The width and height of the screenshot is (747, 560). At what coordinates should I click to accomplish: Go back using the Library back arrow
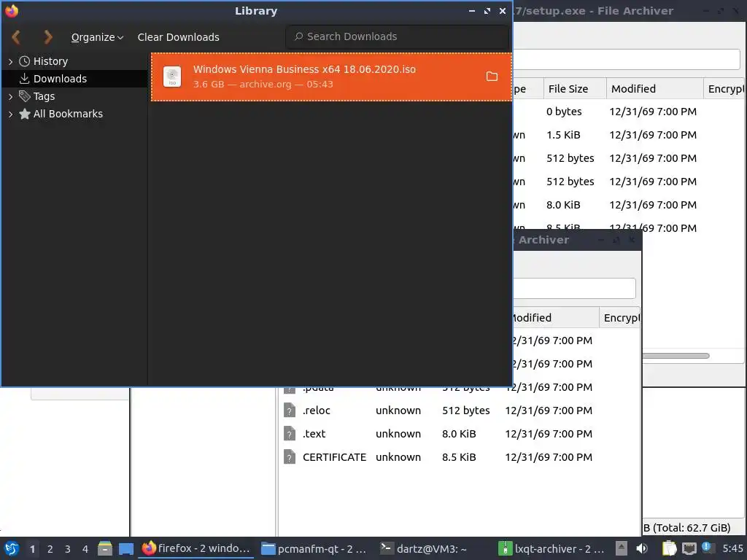pos(16,36)
